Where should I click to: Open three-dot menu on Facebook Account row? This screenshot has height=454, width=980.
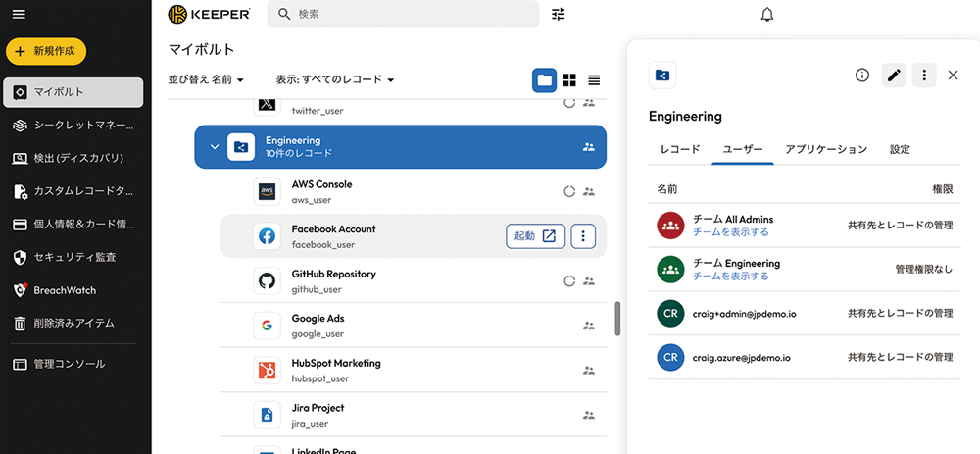point(583,236)
